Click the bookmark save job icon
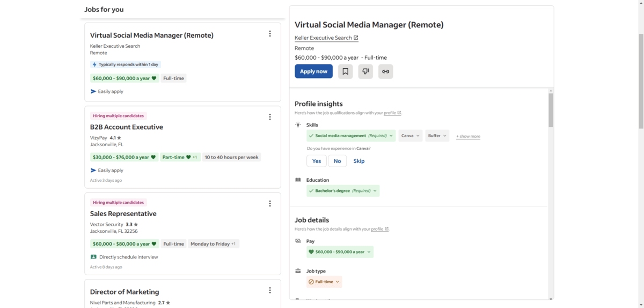Image resolution: width=644 pixels, height=308 pixels. click(345, 71)
